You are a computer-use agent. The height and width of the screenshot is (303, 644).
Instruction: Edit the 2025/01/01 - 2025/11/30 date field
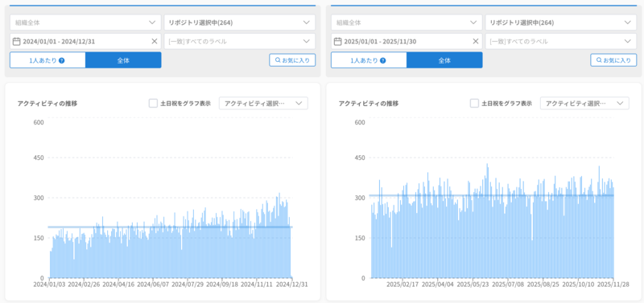coord(407,42)
